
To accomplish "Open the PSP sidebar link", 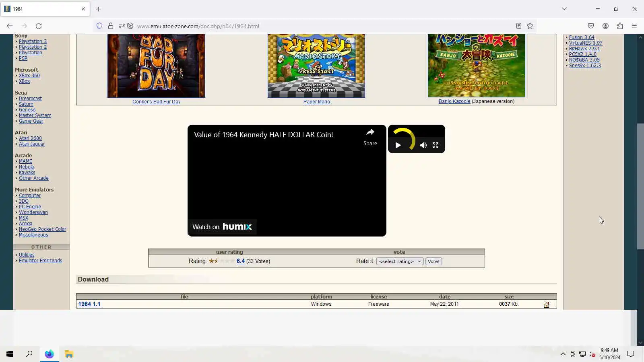I will [x=23, y=58].
